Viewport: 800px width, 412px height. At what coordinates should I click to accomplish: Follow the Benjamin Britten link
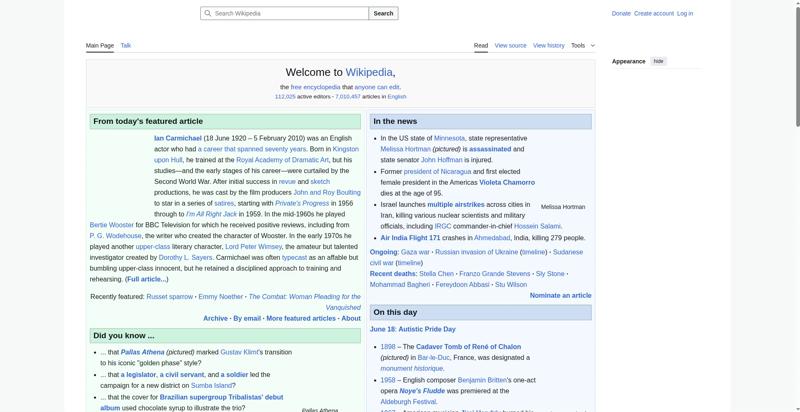[483, 380]
